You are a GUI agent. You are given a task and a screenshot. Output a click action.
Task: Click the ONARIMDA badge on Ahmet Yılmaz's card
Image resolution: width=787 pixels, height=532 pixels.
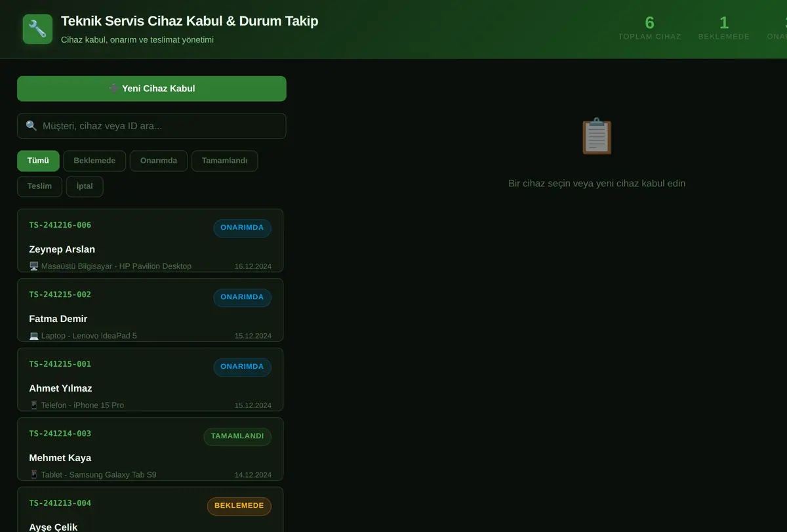(242, 367)
